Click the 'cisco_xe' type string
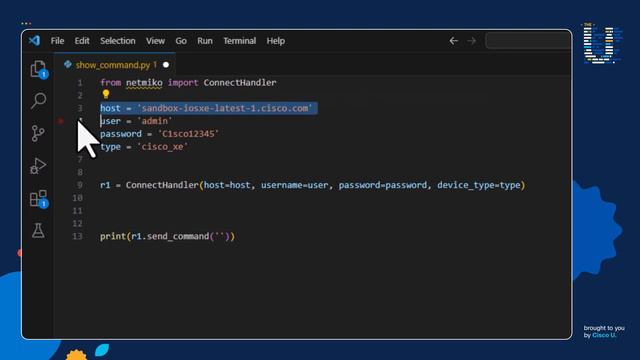640x360 pixels. [162, 147]
